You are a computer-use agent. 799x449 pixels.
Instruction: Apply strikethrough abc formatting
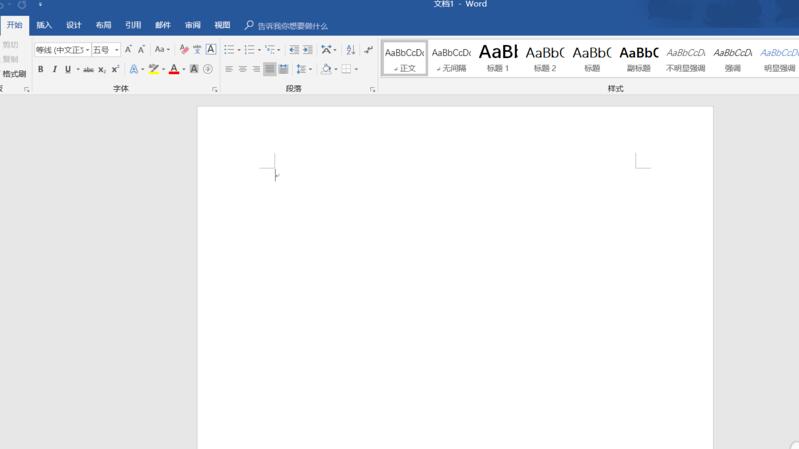(x=88, y=69)
